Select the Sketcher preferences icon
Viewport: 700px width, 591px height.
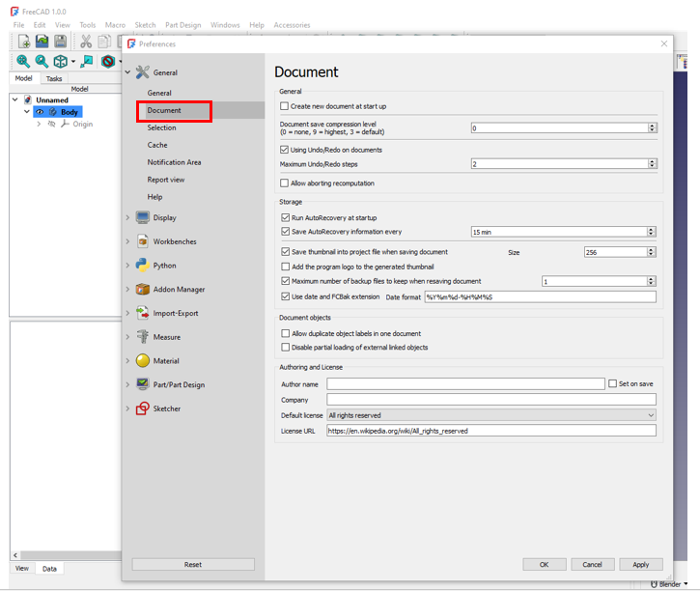tap(143, 408)
